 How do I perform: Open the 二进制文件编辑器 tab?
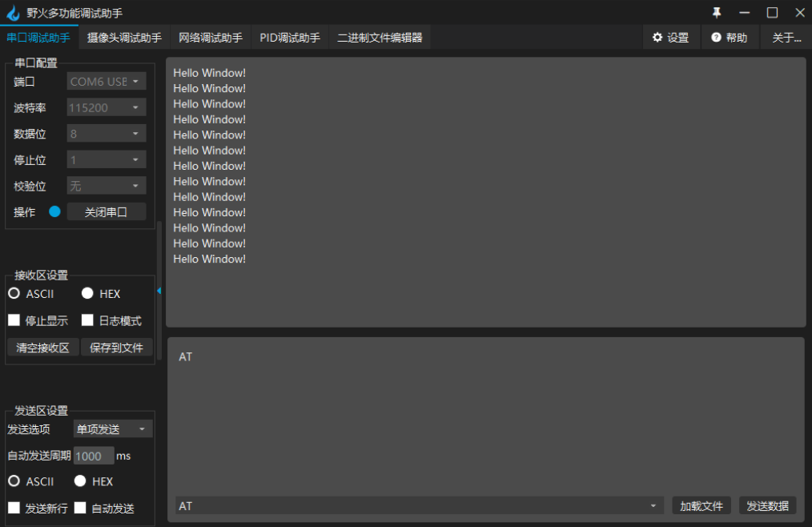pos(380,38)
